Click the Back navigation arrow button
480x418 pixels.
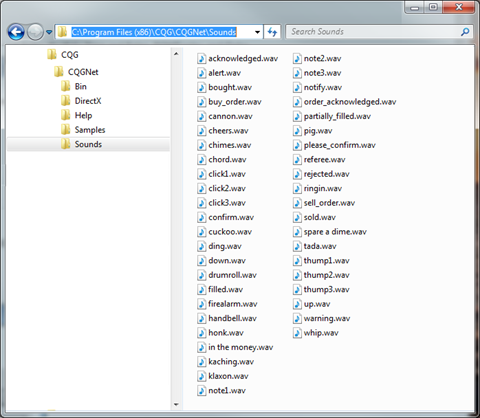16,32
